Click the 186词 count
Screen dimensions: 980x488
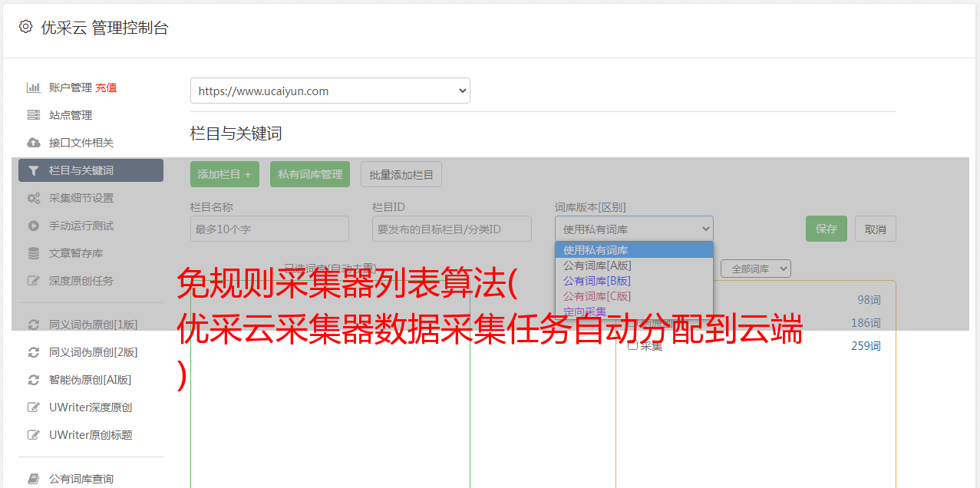(866, 323)
